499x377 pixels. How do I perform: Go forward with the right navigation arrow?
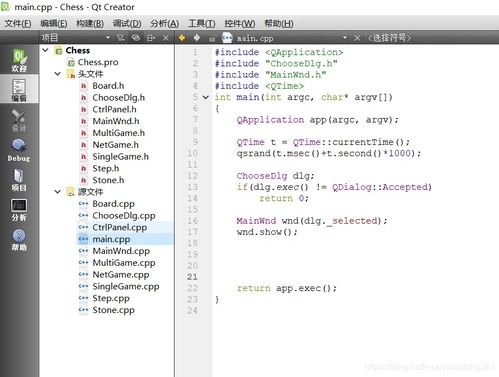(197, 38)
